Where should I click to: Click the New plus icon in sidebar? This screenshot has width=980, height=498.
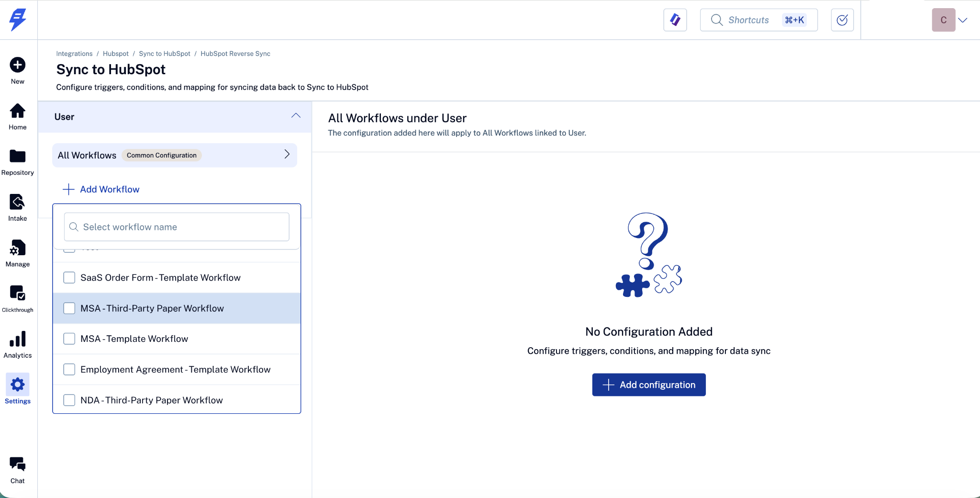tap(18, 65)
